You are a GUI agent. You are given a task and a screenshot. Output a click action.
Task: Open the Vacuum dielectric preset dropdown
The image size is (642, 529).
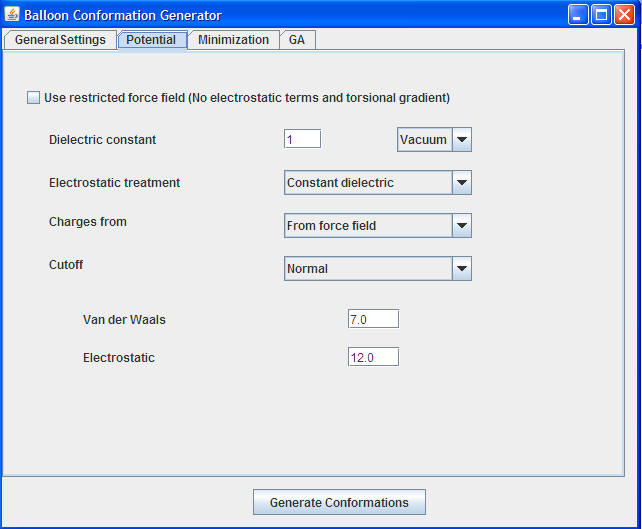(x=424, y=140)
